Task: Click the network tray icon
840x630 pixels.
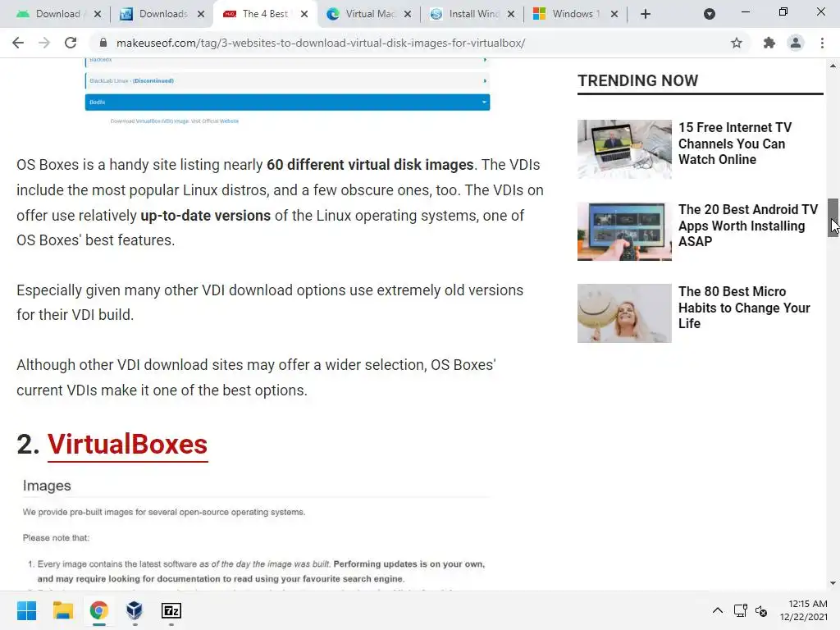Action: [740, 610]
